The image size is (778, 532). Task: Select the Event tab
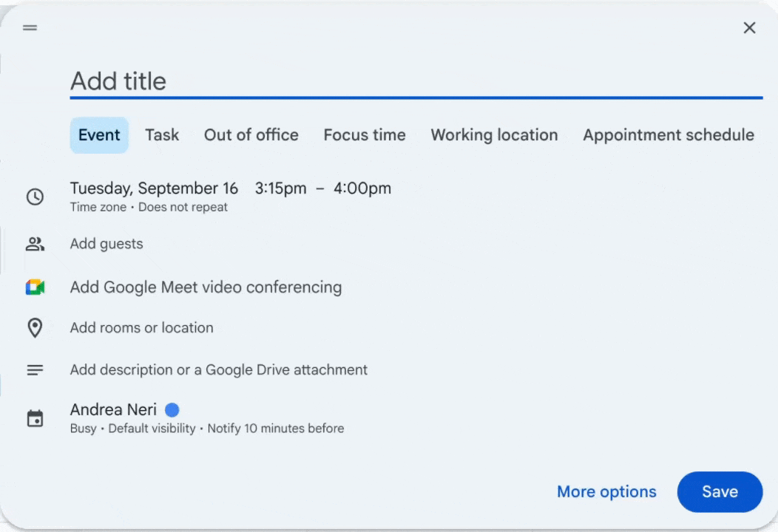point(99,135)
